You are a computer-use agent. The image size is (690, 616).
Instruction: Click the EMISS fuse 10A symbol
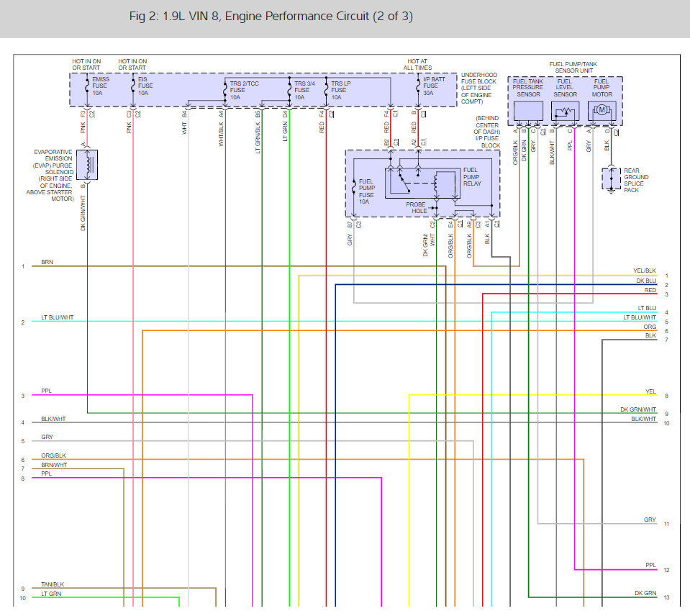tap(87, 86)
